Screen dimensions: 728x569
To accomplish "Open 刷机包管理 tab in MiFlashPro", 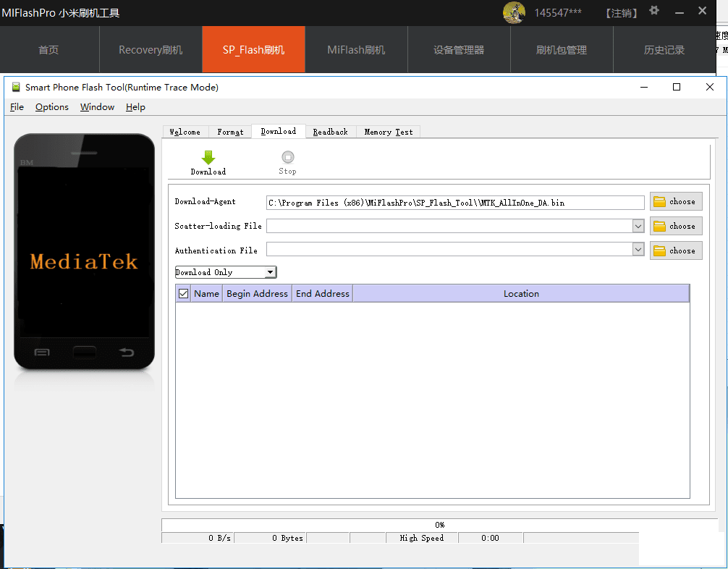I will (562, 50).
